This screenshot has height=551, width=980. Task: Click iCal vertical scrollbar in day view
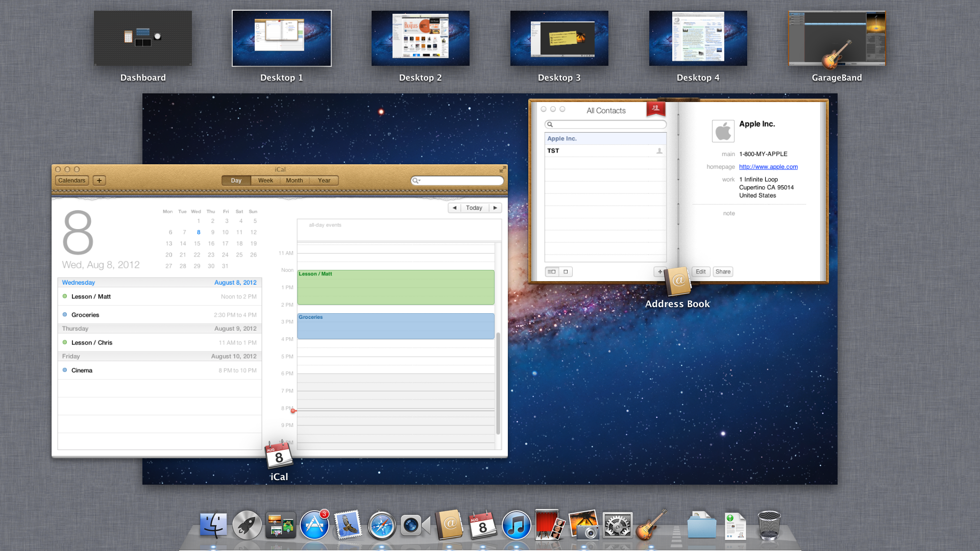[x=498, y=383]
